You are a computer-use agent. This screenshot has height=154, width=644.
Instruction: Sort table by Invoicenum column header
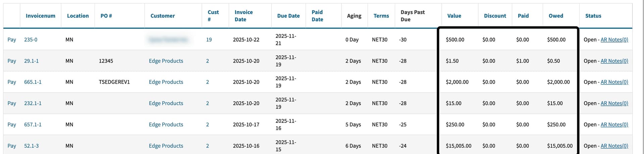coord(40,16)
